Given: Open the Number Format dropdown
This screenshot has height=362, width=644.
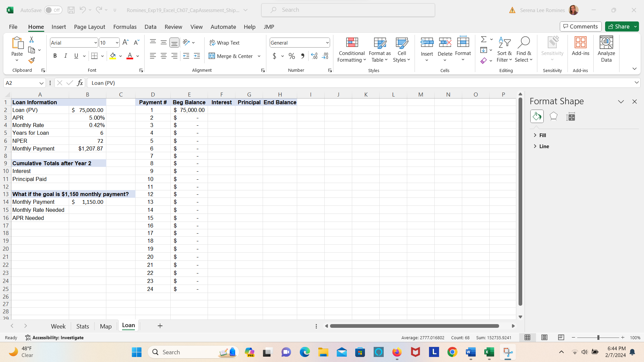Looking at the screenshot, I should pyautogui.click(x=327, y=43).
